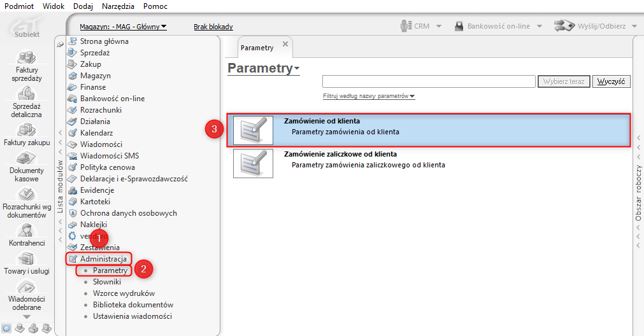Open the Bankowość on-line toolbar dropdown

(x=540, y=26)
